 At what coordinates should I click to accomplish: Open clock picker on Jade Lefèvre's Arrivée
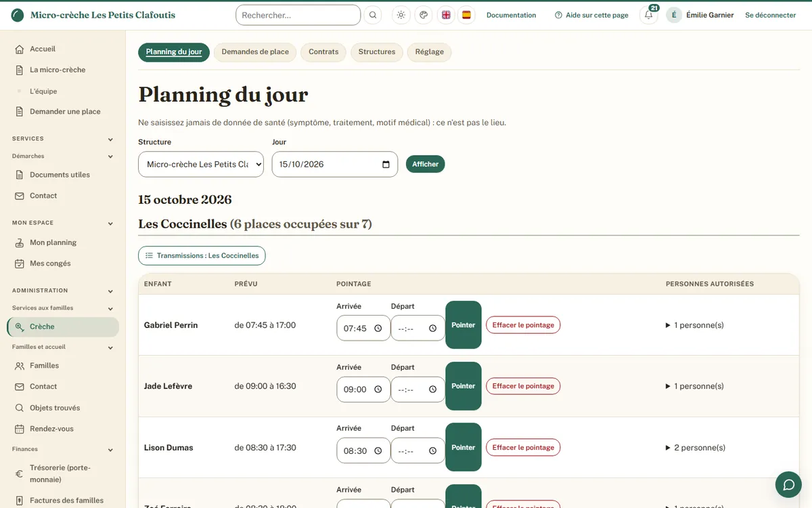(x=378, y=389)
